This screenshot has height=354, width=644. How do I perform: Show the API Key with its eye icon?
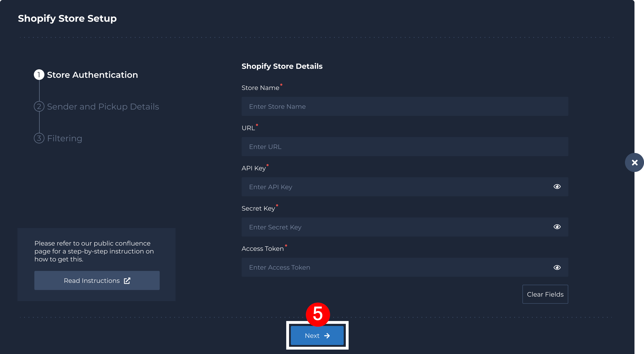coord(557,187)
